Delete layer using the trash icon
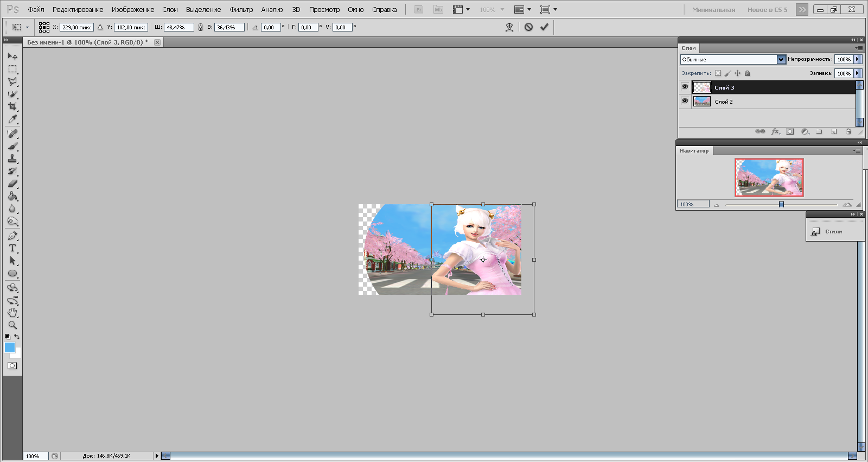Screen dimensions: 868x462 (848, 131)
